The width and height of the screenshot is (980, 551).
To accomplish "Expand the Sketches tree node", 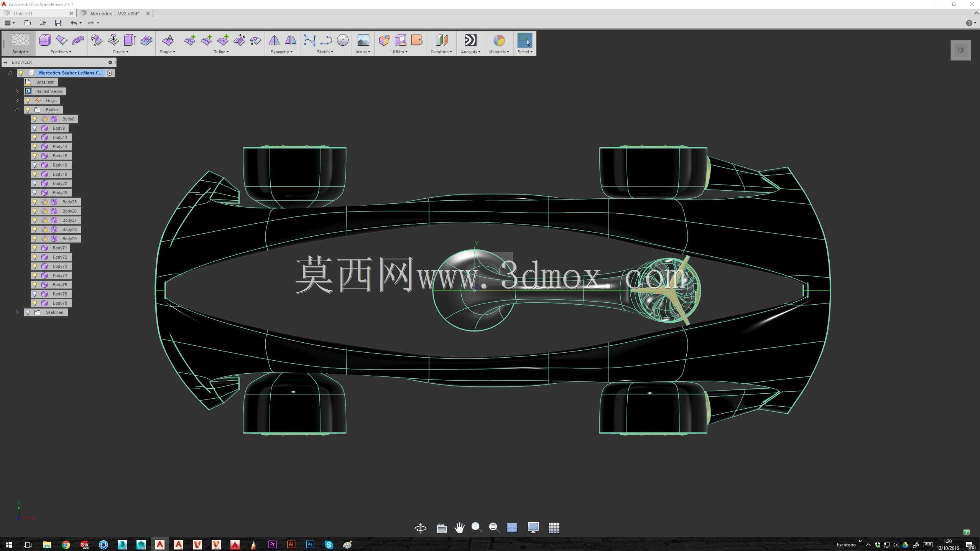I will tap(17, 312).
